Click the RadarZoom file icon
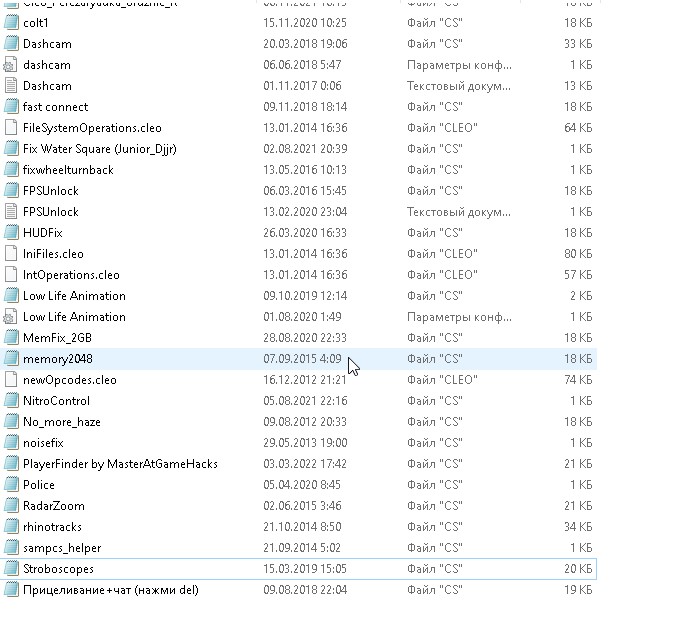 tap(11, 506)
